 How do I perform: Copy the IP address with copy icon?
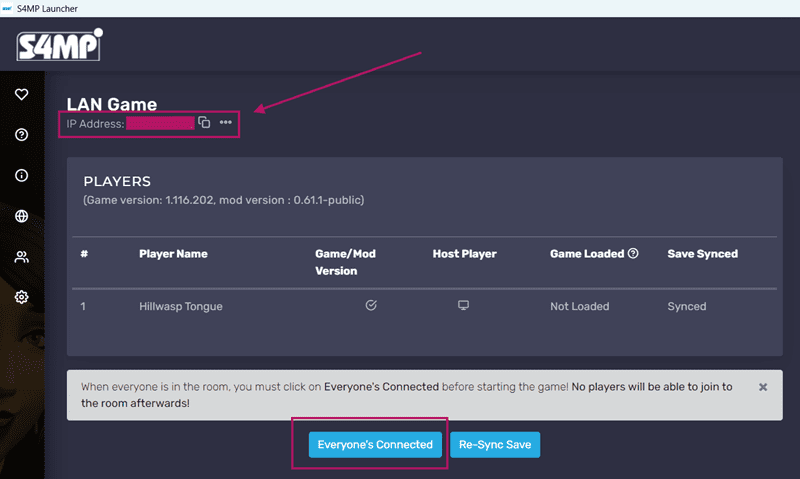pos(204,122)
